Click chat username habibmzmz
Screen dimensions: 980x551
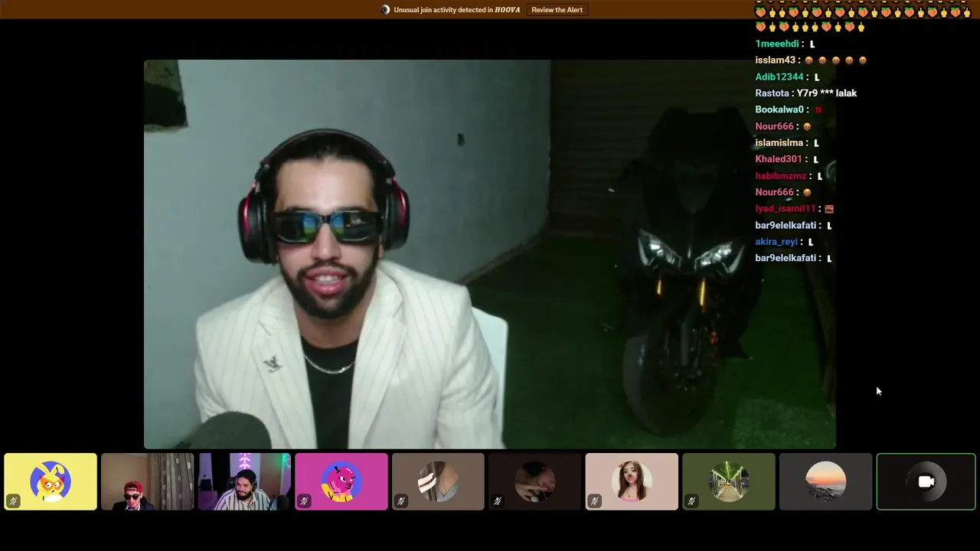pyautogui.click(x=781, y=176)
